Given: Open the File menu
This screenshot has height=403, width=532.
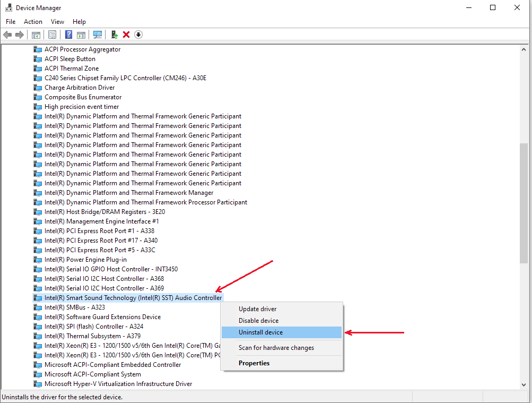Looking at the screenshot, I should click(x=11, y=22).
